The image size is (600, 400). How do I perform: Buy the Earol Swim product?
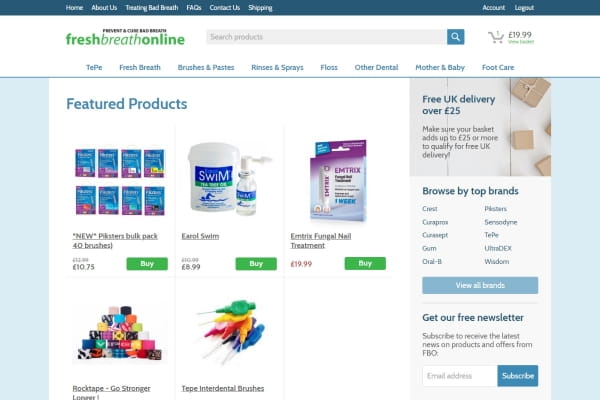256,264
